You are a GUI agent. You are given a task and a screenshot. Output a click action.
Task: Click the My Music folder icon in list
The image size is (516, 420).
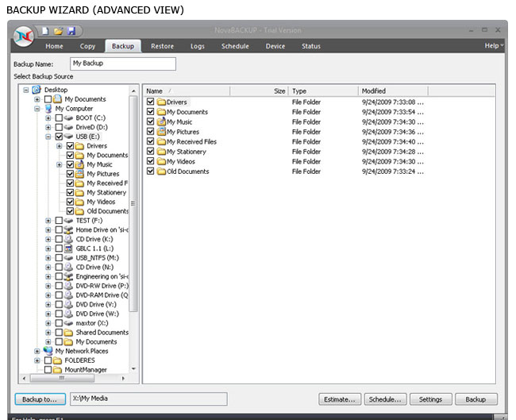[161, 121]
